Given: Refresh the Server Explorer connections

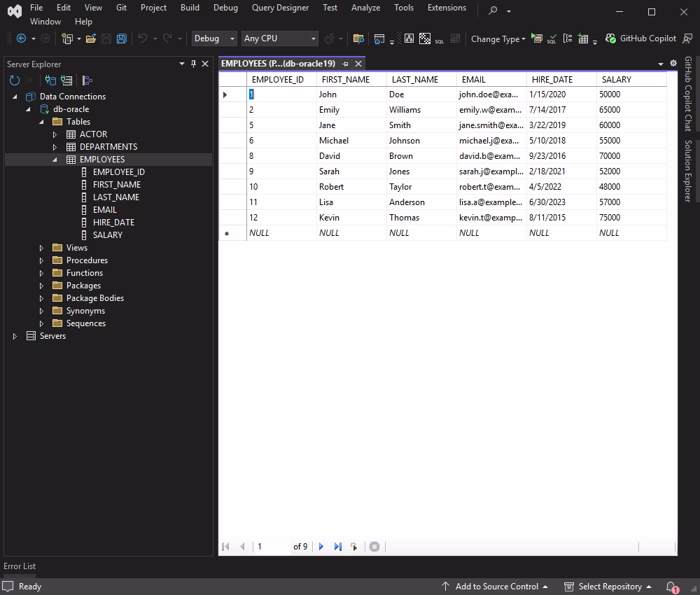Looking at the screenshot, I should (x=13, y=80).
